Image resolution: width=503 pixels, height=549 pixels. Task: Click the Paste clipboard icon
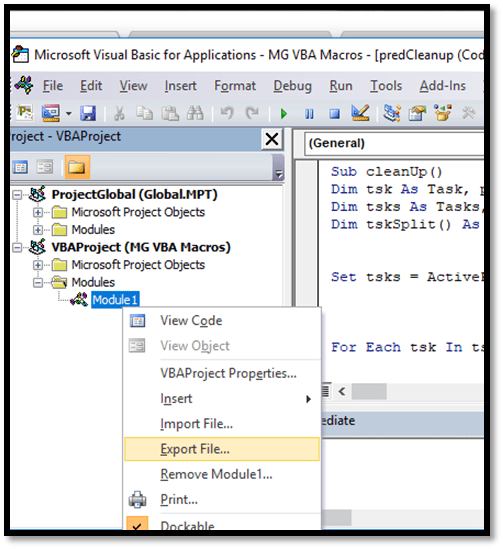[170, 113]
